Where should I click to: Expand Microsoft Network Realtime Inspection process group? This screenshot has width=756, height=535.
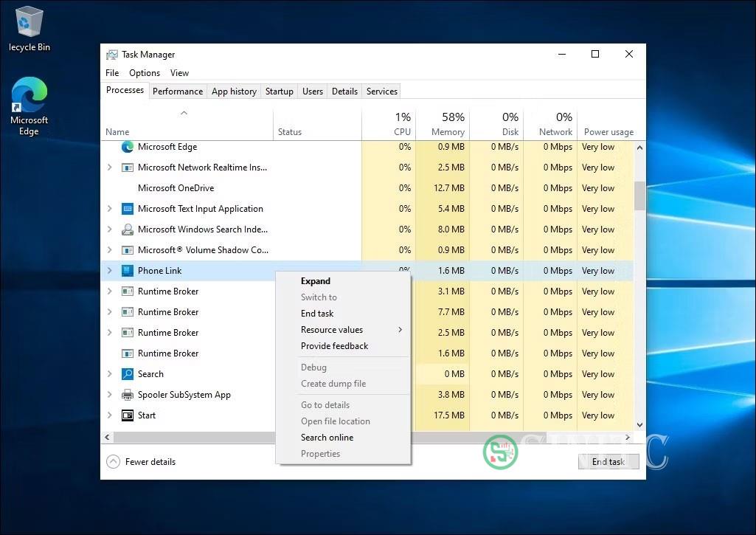pyautogui.click(x=109, y=168)
